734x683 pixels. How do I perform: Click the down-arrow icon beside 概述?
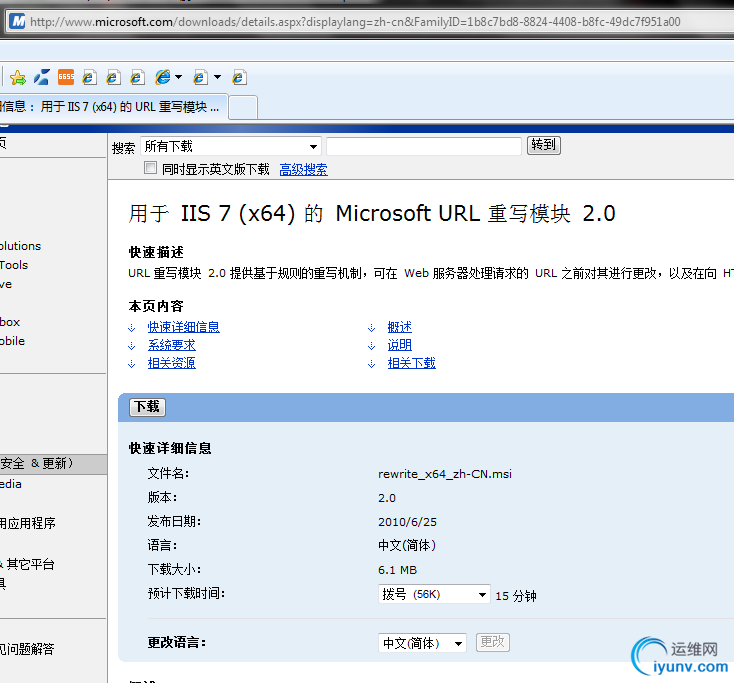pyautogui.click(x=371, y=328)
